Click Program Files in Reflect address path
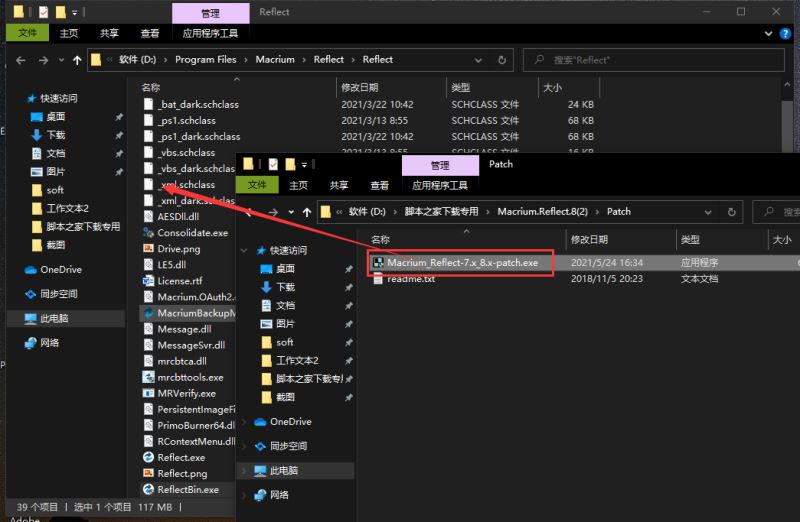This screenshot has width=800, height=522. (206, 60)
